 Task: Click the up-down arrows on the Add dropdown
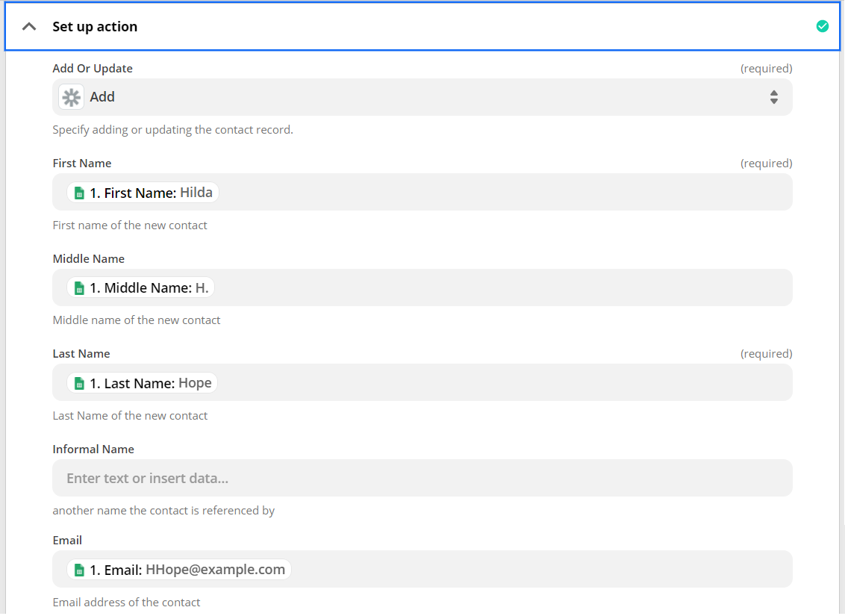774,97
